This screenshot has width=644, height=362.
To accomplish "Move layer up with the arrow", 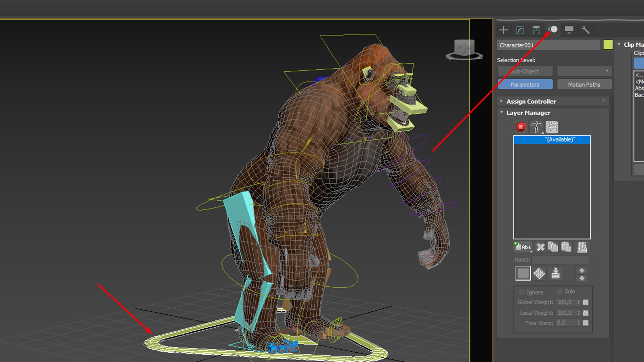I will click(x=582, y=270).
